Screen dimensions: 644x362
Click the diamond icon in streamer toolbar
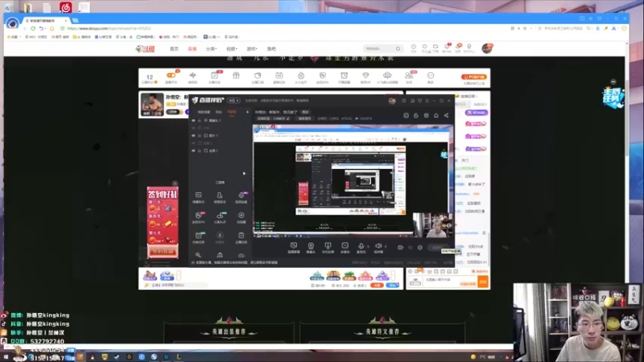point(365,76)
